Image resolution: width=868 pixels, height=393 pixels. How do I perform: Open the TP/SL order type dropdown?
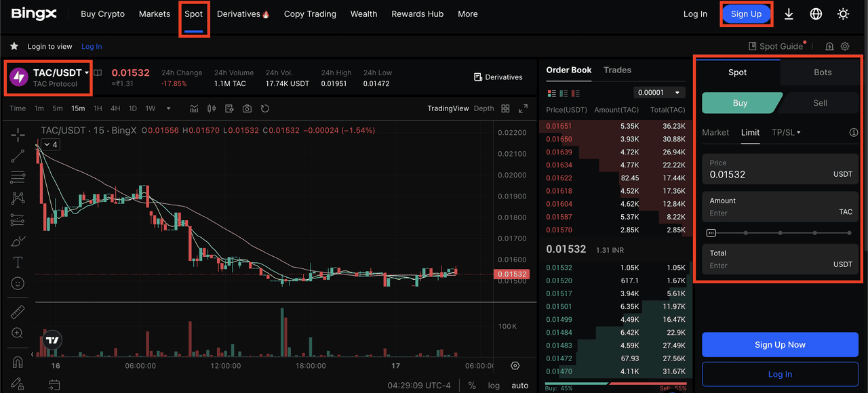pyautogui.click(x=786, y=132)
